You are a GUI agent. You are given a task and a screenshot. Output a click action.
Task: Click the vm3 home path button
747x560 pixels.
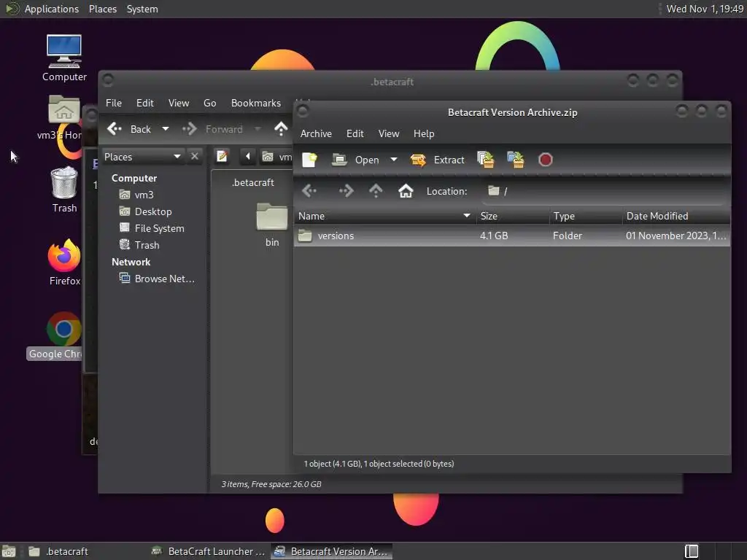[x=276, y=157]
